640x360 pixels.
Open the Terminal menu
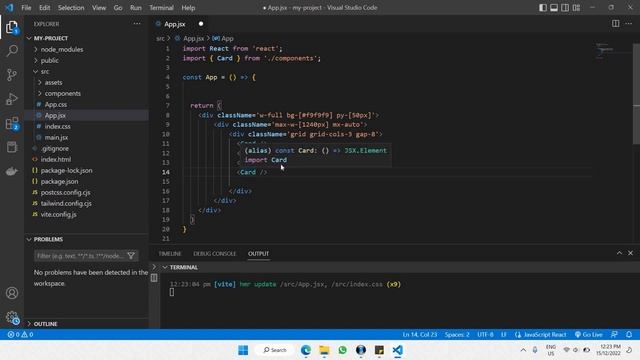pyautogui.click(x=161, y=8)
